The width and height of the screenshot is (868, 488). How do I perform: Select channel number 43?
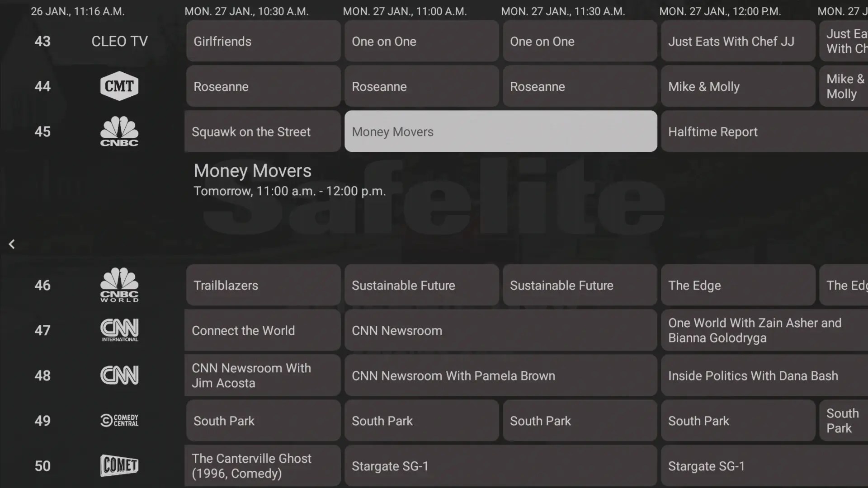pos(42,41)
